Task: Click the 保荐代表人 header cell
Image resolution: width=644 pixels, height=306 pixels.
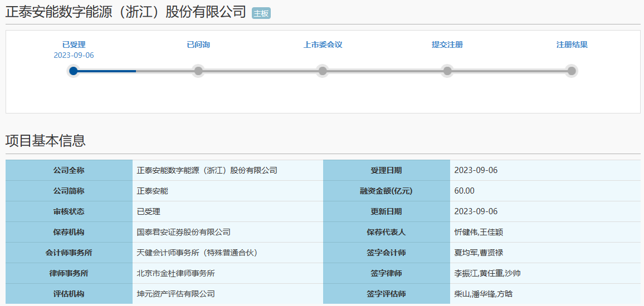Action: 387,232
